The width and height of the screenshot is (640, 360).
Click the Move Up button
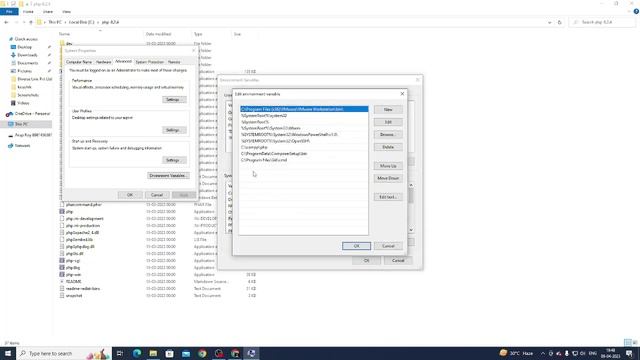388,166
